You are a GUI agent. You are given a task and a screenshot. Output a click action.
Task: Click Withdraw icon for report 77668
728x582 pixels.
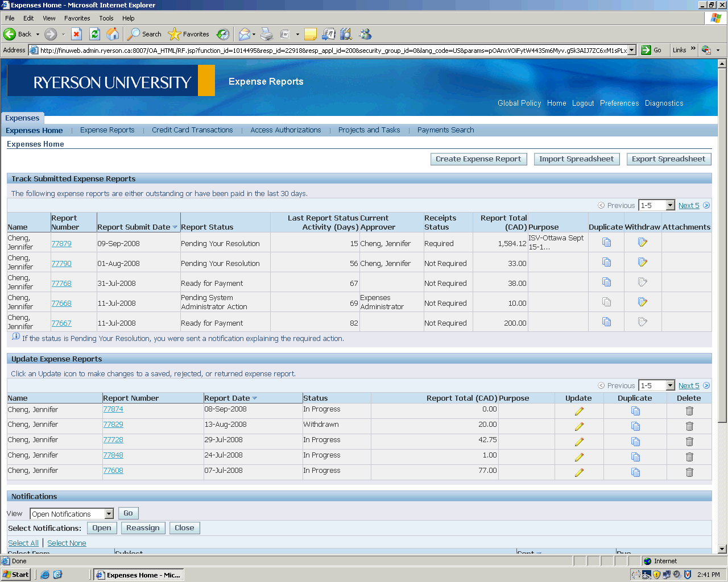(x=642, y=302)
